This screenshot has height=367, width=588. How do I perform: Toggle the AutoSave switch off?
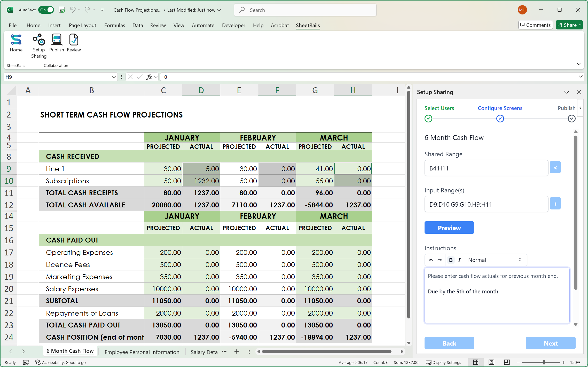click(x=46, y=10)
